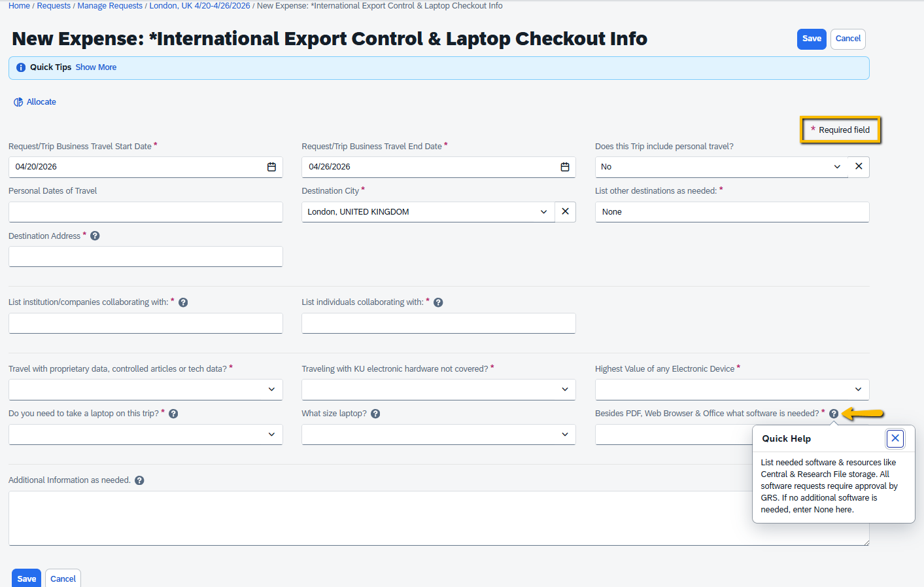Open help for individuals collaborating field
The image size is (924, 587).
438,302
